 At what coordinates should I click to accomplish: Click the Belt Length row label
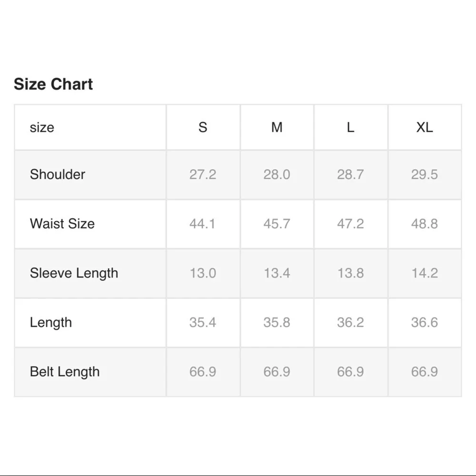[65, 372]
